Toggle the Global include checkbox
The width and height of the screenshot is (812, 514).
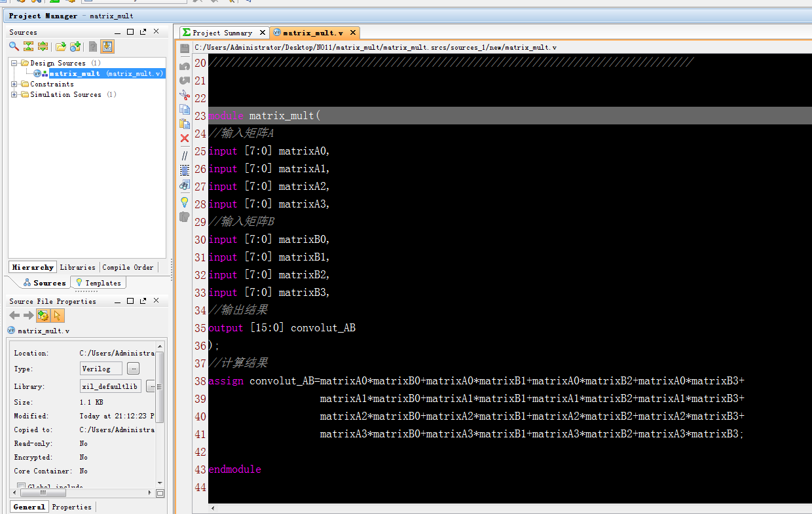coord(22,486)
